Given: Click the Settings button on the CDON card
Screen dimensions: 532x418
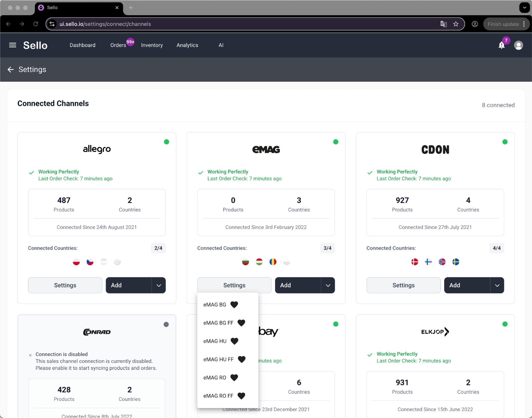Looking at the screenshot, I should coord(403,285).
